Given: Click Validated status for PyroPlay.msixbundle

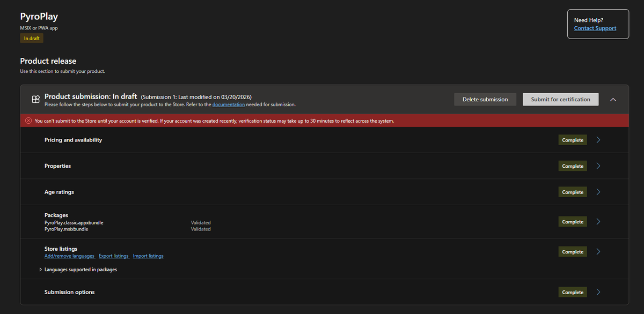Looking at the screenshot, I should [201, 229].
